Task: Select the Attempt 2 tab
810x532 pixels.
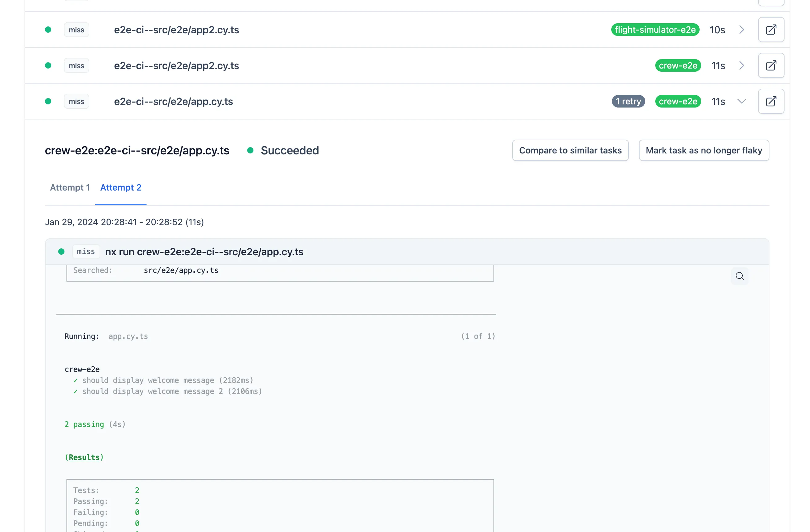Action: coord(120,187)
